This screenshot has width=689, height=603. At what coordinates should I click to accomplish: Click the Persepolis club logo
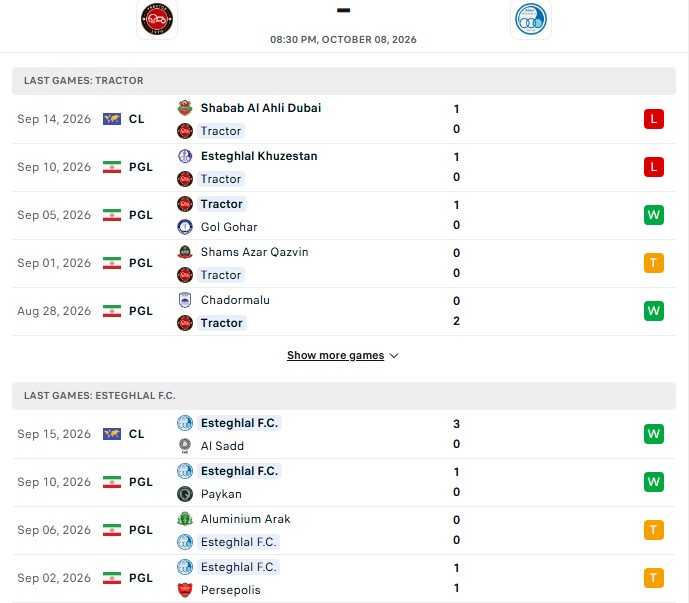[x=185, y=590]
